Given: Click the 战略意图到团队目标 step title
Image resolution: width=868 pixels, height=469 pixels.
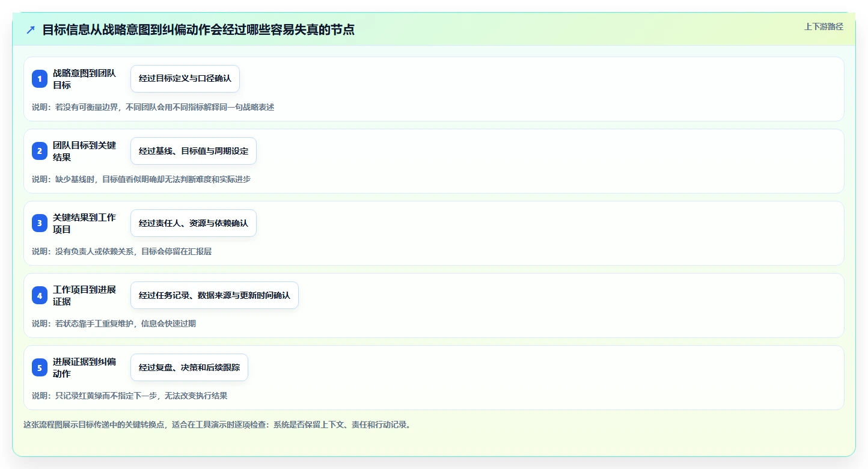Looking at the screenshot, I should click(84, 79).
